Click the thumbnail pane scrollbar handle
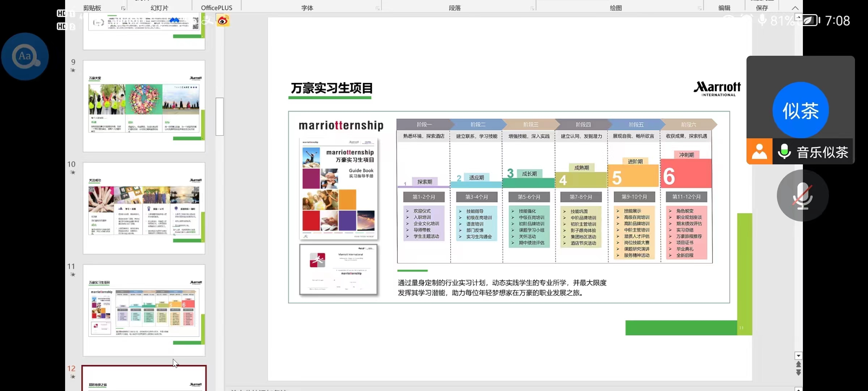868x391 pixels. click(220, 116)
